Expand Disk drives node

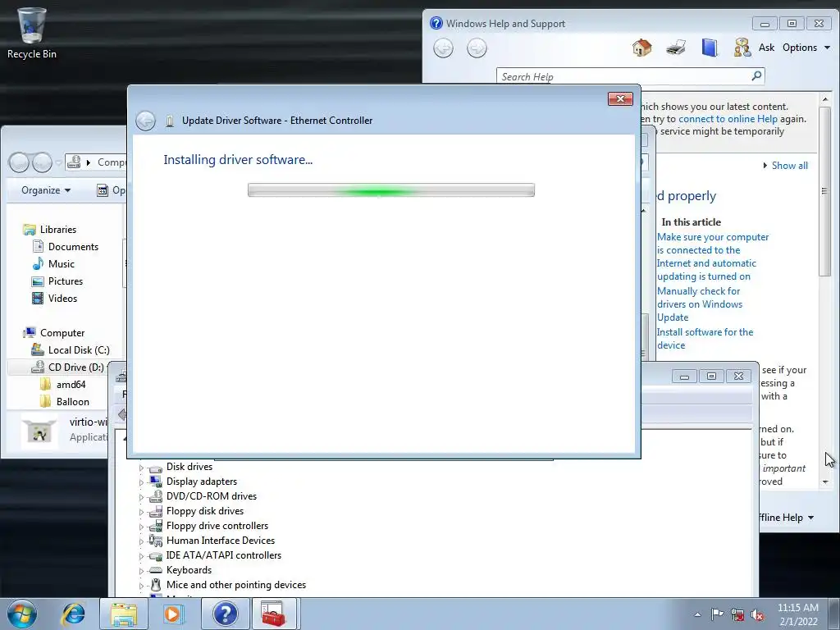[142, 467]
